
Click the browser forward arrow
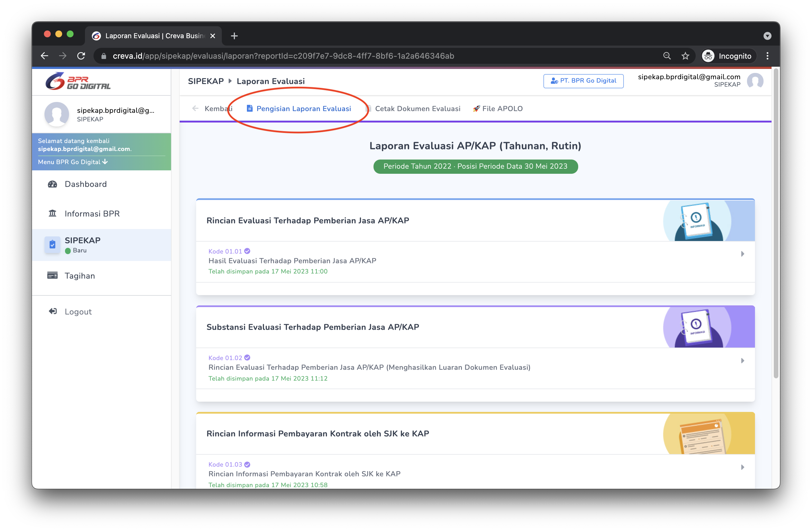click(x=62, y=56)
